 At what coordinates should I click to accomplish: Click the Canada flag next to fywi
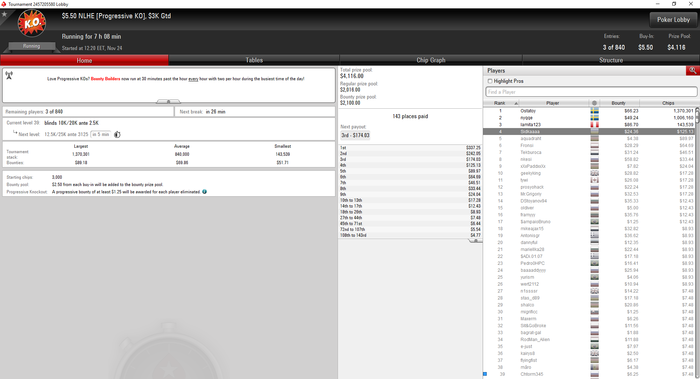(594, 180)
